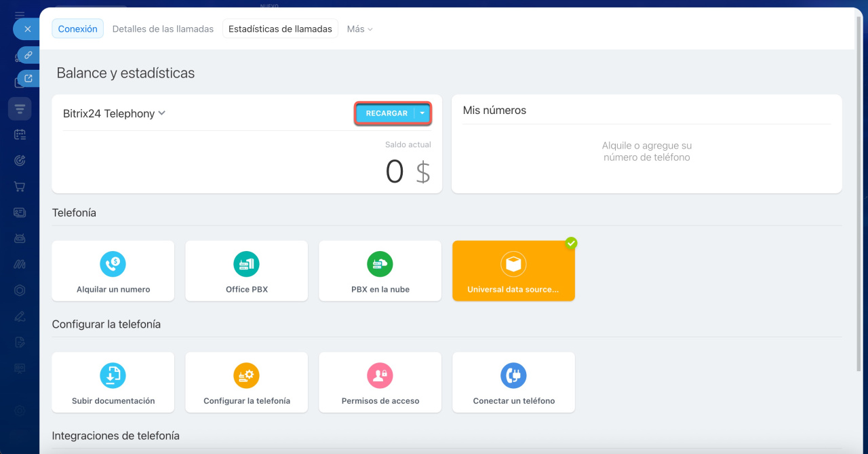The height and width of the screenshot is (454, 868).
Task: Open the Office PBX tile icon
Action: click(x=246, y=263)
